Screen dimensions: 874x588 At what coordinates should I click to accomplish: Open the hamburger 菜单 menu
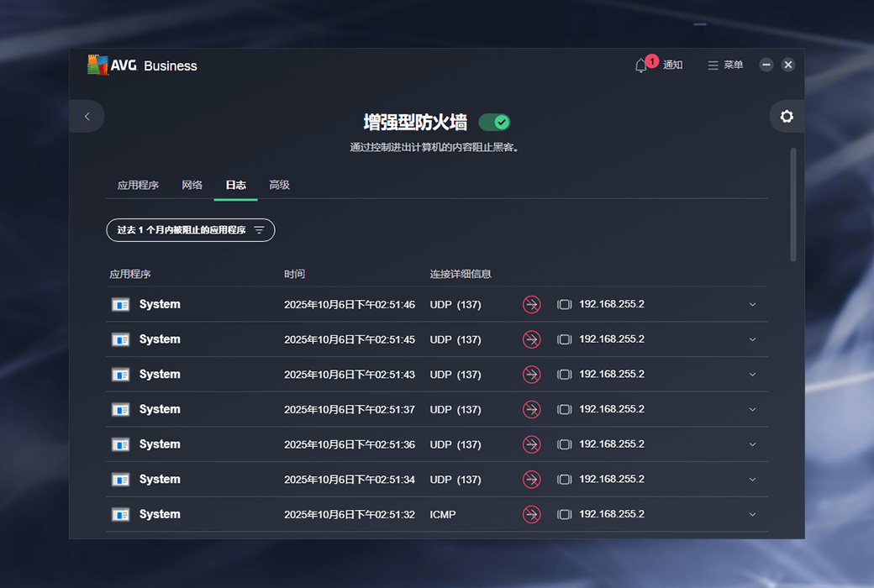[725, 66]
